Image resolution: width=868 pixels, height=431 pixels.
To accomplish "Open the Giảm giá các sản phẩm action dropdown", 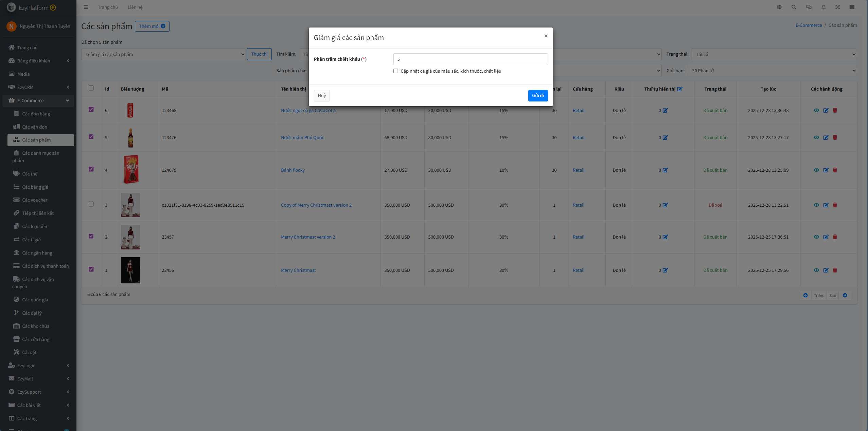I will tap(163, 54).
